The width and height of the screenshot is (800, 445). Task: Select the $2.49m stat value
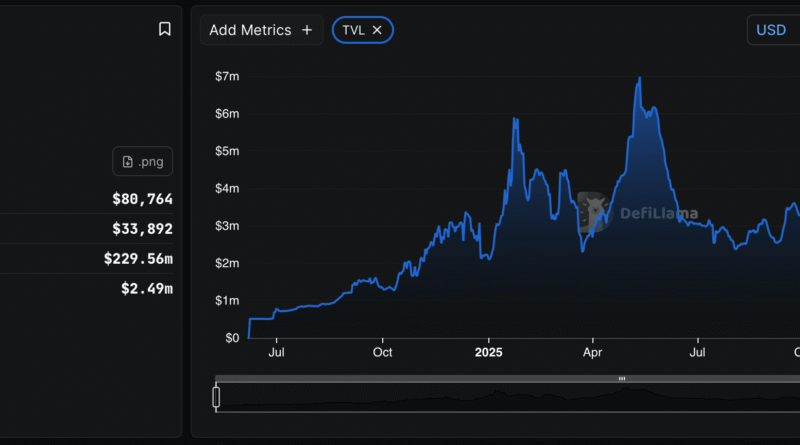(x=146, y=288)
